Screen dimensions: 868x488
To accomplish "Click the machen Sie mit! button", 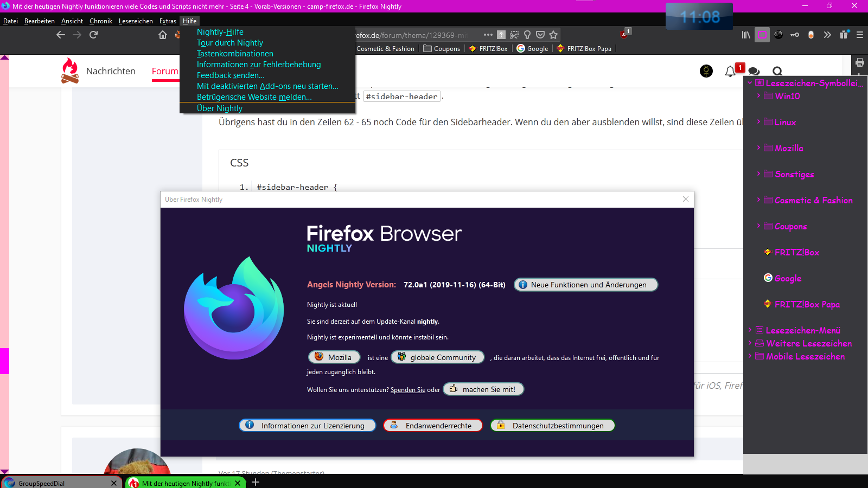I will (x=483, y=389).
